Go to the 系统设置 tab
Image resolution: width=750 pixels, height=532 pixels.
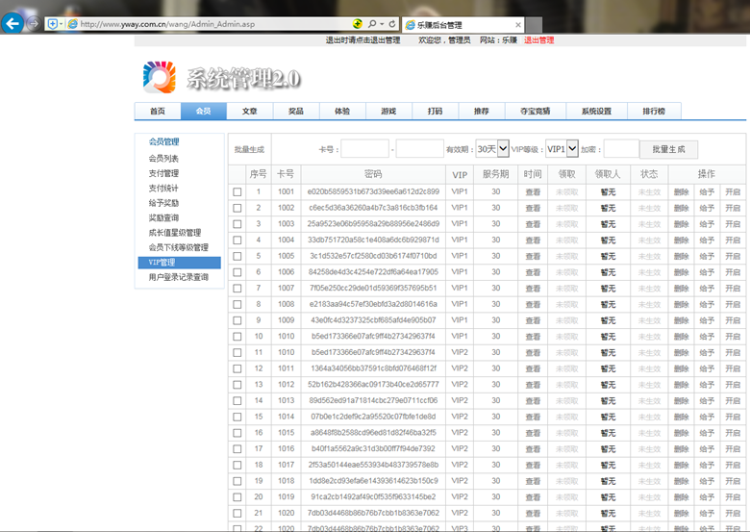click(596, 111)
